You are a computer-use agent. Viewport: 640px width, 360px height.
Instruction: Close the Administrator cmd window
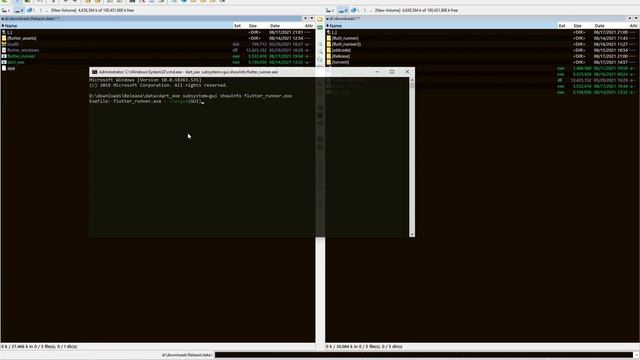tap(407, 72)
